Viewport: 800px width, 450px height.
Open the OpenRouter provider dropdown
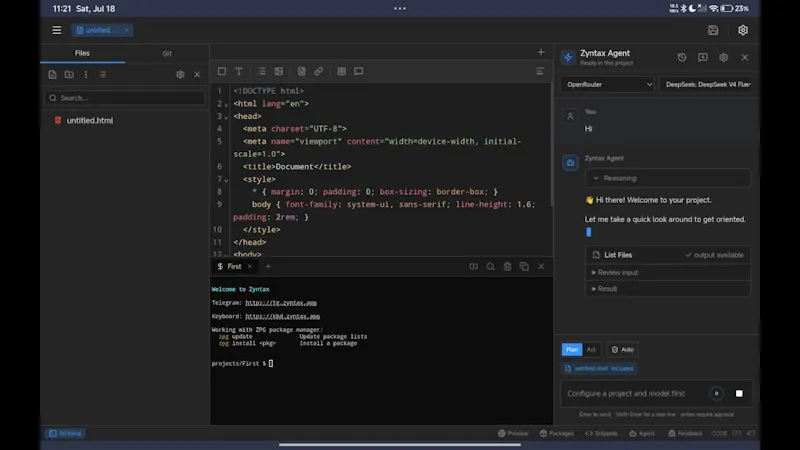tap(607, 85)
